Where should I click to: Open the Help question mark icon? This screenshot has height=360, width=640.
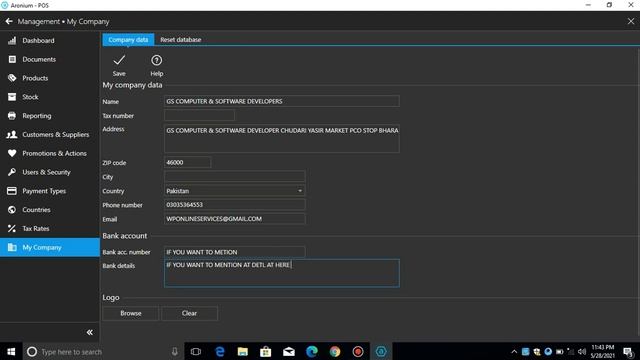click(x=156, y=60)
